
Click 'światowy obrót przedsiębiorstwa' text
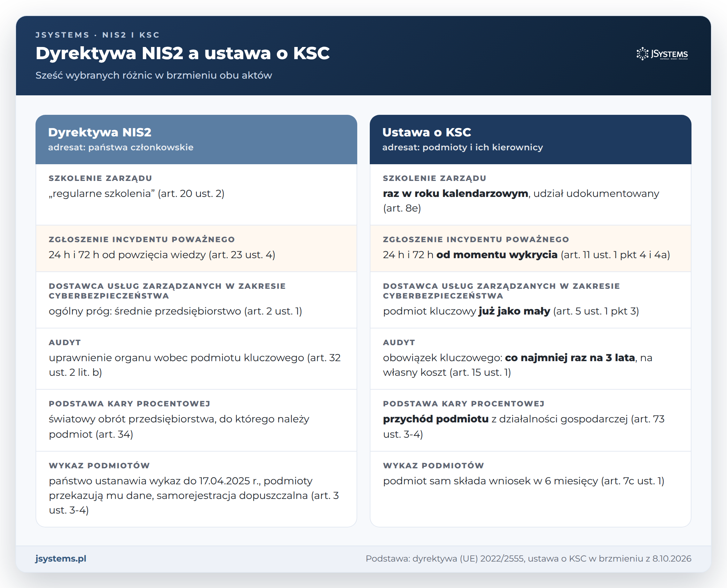click(x=133, y=419)
